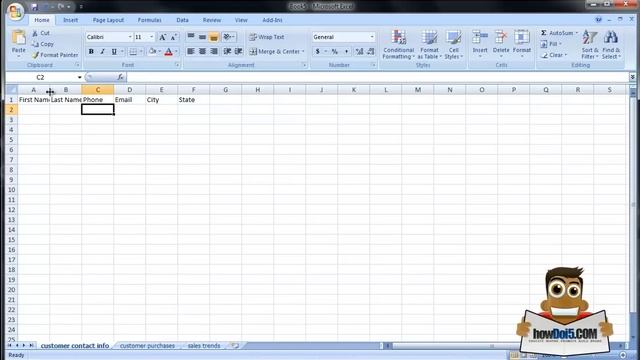Apply the red Font Color
This screenshot has width=640, height=360.
(x=168, y=51)
